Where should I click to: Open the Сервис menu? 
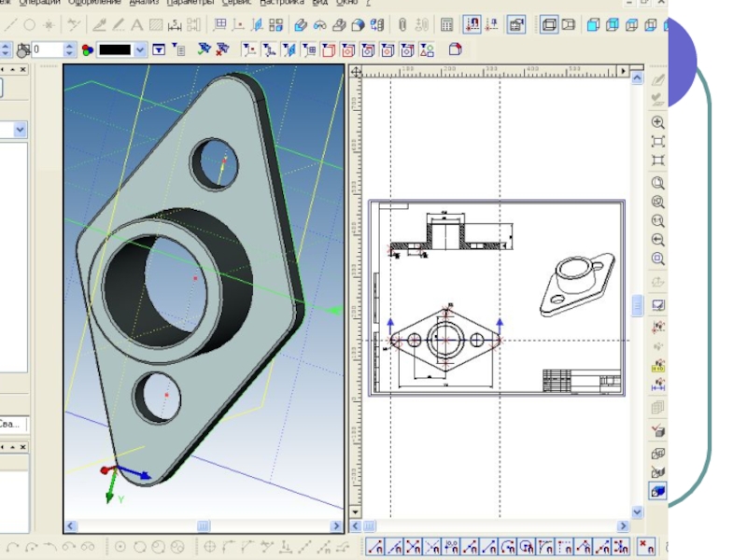[237, 3]
